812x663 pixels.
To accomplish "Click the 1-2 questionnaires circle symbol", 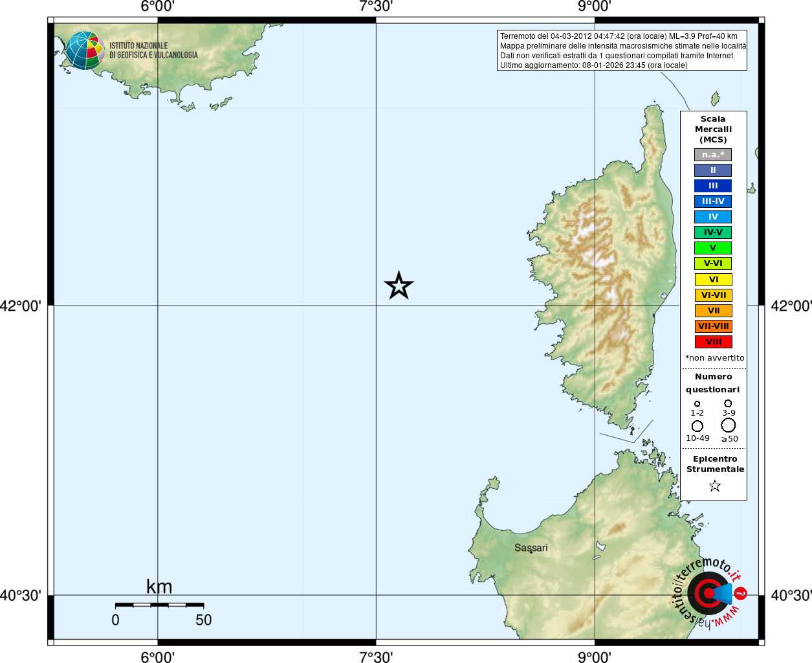I will (x=697, y=404).
